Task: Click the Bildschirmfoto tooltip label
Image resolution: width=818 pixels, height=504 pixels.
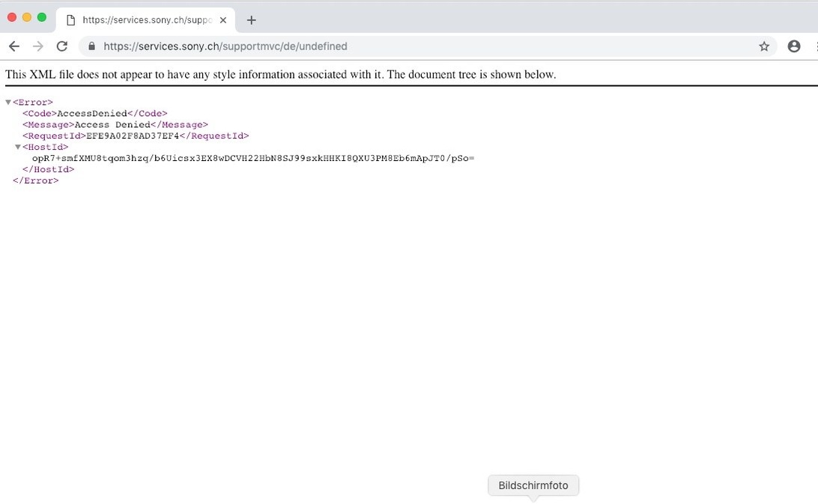Action: tap(533, 485)
